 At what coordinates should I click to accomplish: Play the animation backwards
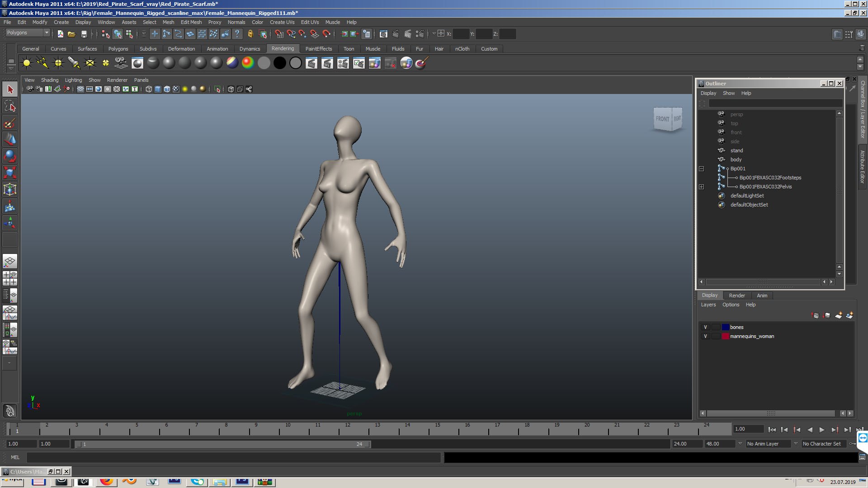coord(810,430)
